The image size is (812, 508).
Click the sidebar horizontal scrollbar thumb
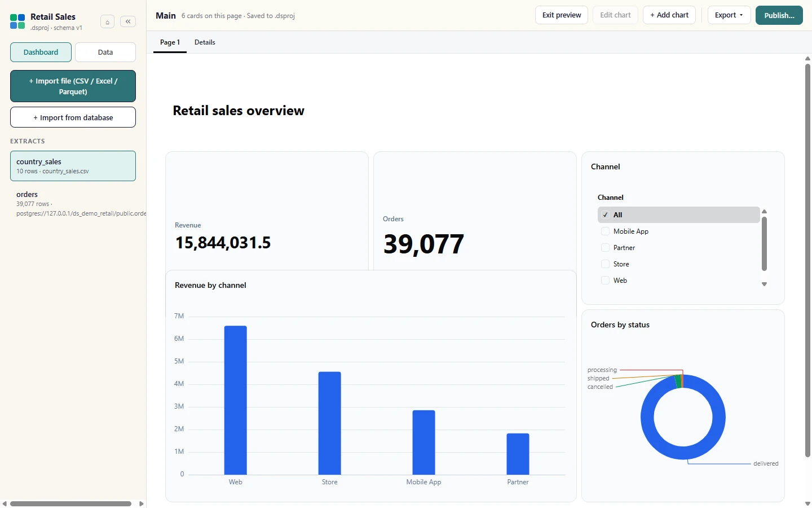coord(71,503)
